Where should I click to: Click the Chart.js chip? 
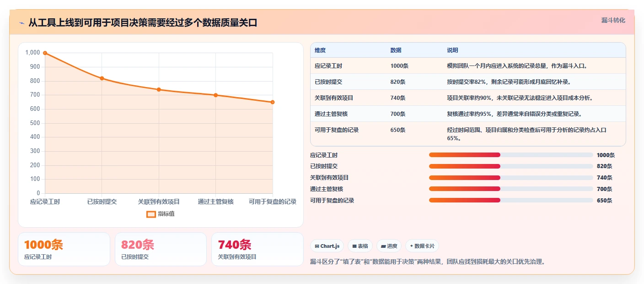click(327, 246)
